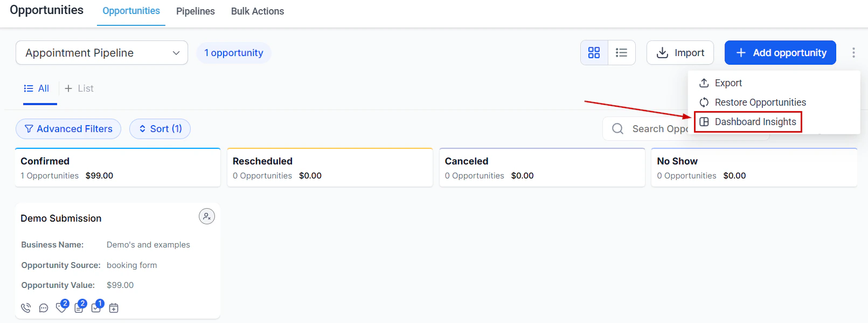Choose Export from the options menu
868x323 pixels.
pyautogui.click(x=727, y=83)
